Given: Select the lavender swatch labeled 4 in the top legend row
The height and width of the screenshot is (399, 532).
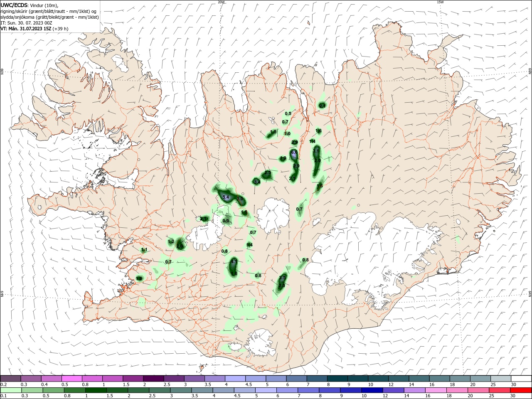Looking at the screenshot, I should pyautogui.click(x=235, y=378).
